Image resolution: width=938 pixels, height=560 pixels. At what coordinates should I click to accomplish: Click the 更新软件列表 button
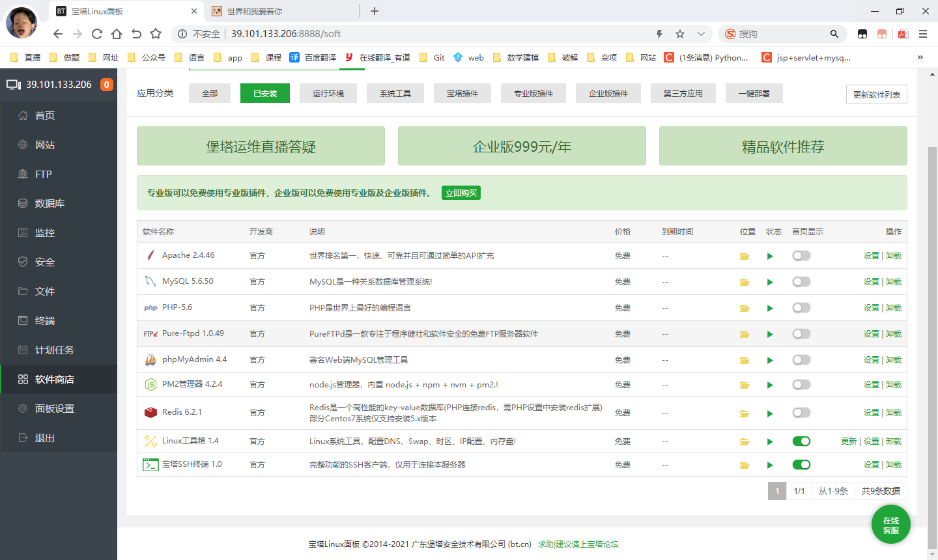876,94
